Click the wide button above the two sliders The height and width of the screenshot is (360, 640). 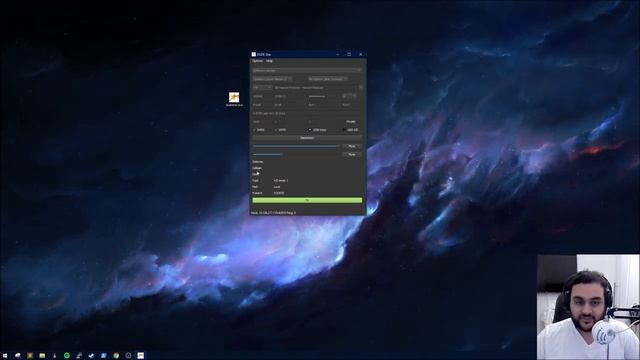[307, 138]
